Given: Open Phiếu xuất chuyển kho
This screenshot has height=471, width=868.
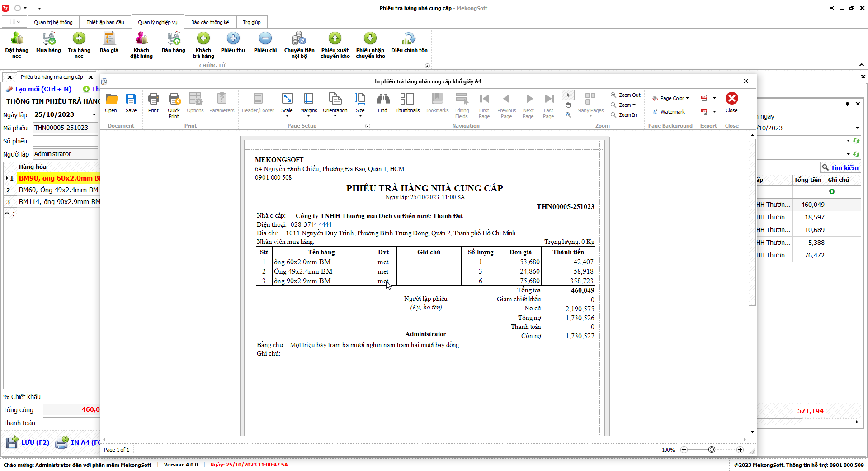Looking at the screenshot, I should click(x=335, y=45).
